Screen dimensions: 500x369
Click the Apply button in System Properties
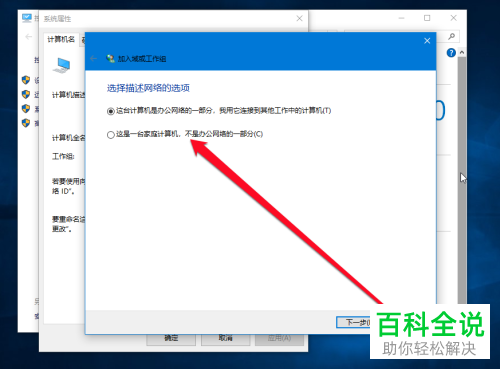[x=279, y=338]
